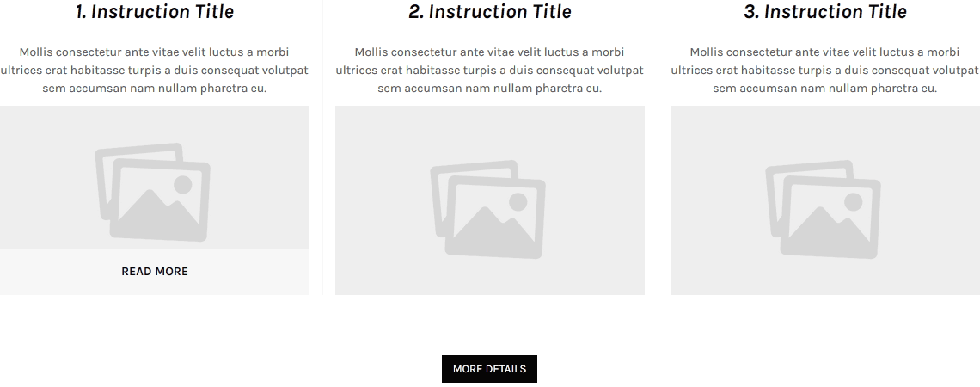Click the description text under first instruction title
The image size is (980, 387).
tap(155, 70)
